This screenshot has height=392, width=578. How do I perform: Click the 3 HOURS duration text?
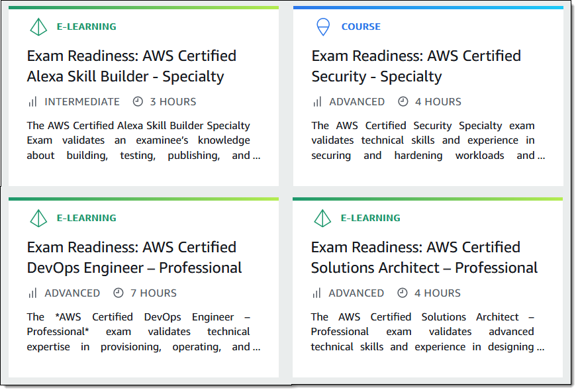pyautogui.click(x=173, y=102)
